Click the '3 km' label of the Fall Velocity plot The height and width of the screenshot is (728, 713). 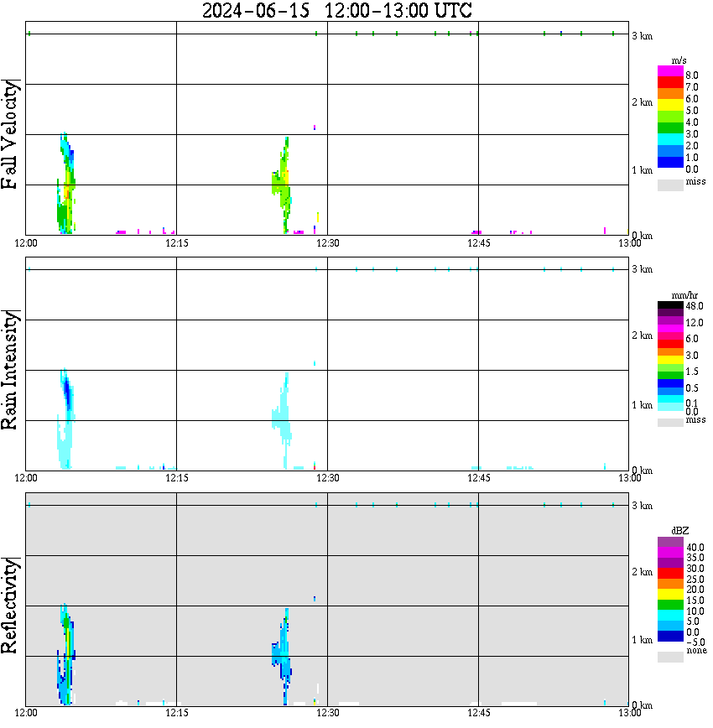click(x=642, y=36)
